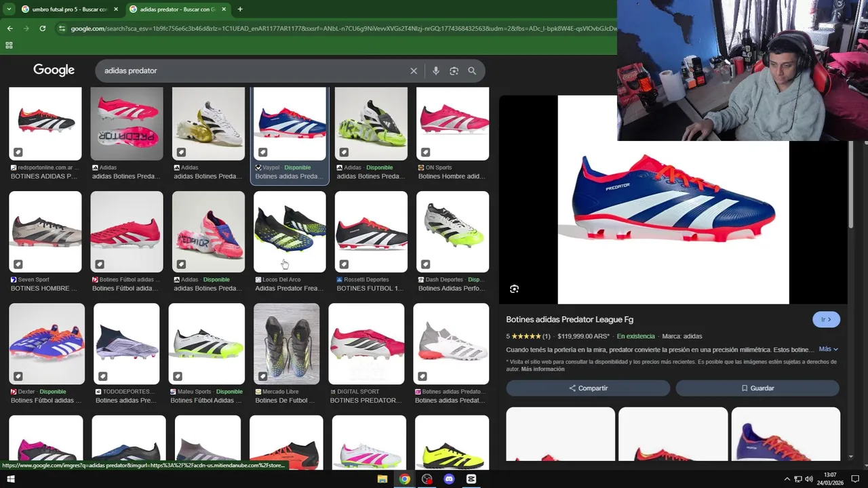868x488 pixels.
Task: Open the DIGITAL SPORT boot thumbnail
Action: [366, 344]
